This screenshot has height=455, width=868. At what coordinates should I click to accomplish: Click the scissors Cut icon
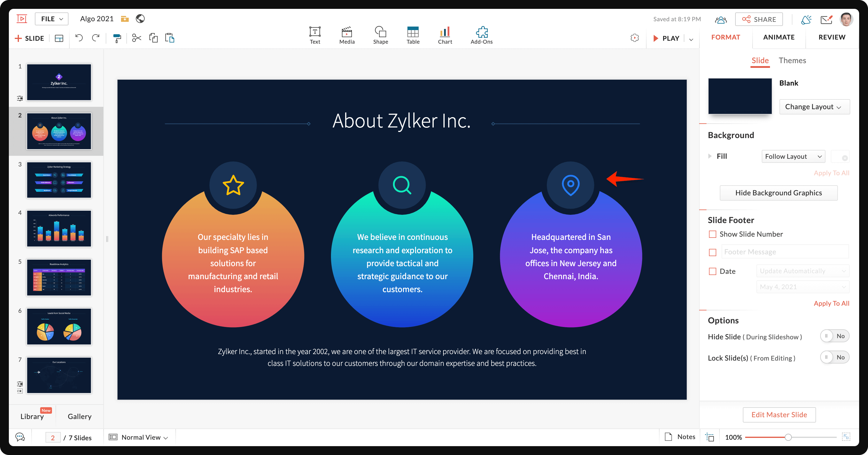(136, 38)
